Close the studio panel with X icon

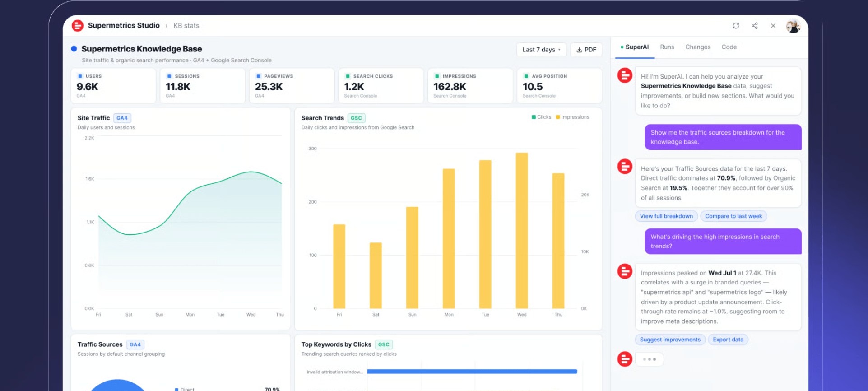[773, 26]
